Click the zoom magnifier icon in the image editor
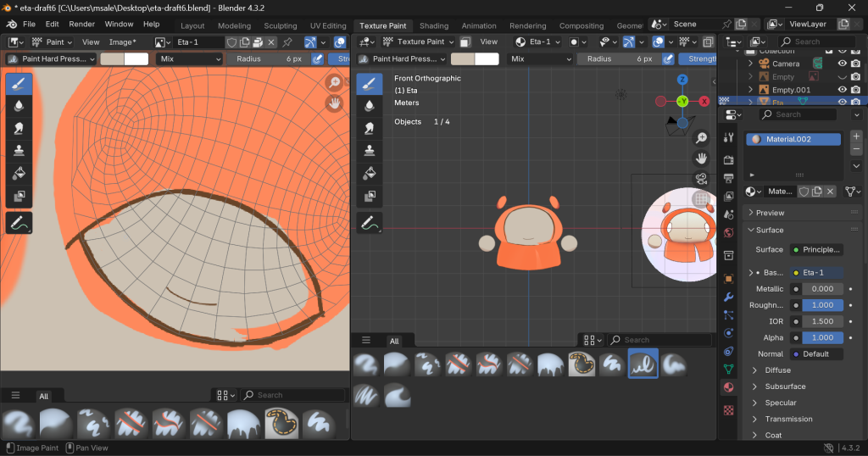 click(x=334, y=82)
